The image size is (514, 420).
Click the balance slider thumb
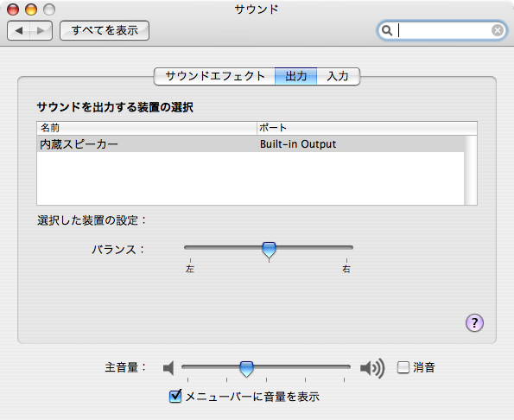270,250
